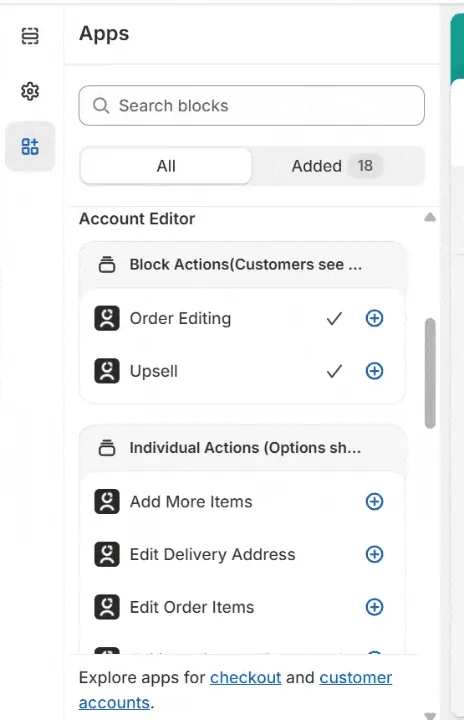Select the Block Actions group header
The width and height of the screenshot is (464, 720).
point(242,264)
